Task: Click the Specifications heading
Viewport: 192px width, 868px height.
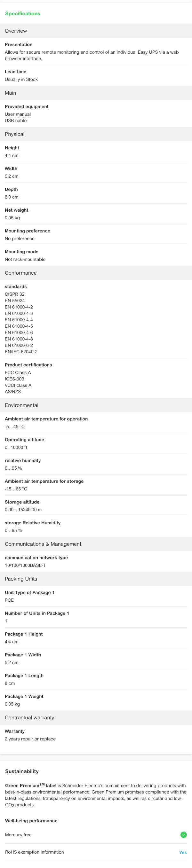Action: [23, 13]
